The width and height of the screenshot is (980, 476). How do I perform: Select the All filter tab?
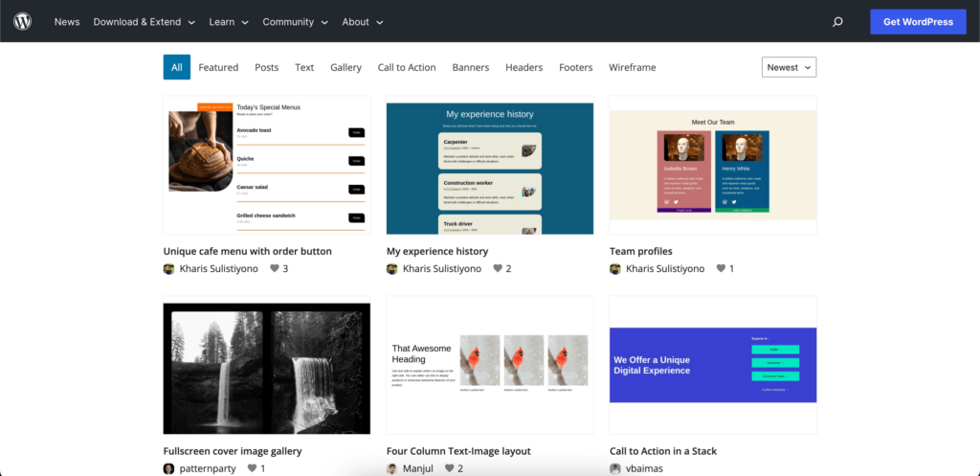177,67
